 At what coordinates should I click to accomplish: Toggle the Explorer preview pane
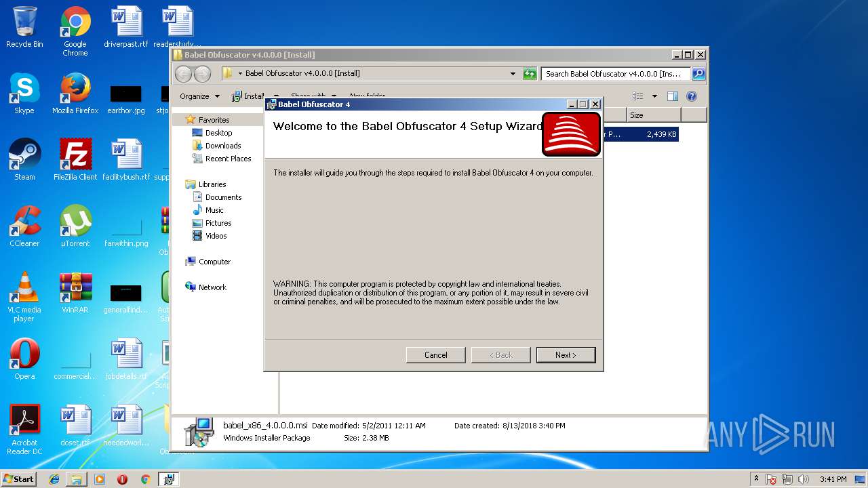tap(673, 96)
